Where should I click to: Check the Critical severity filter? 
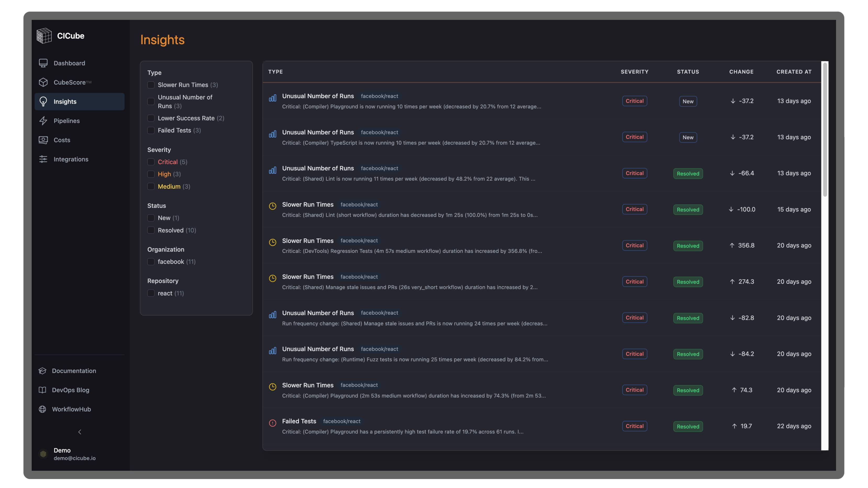click(151, 162)
